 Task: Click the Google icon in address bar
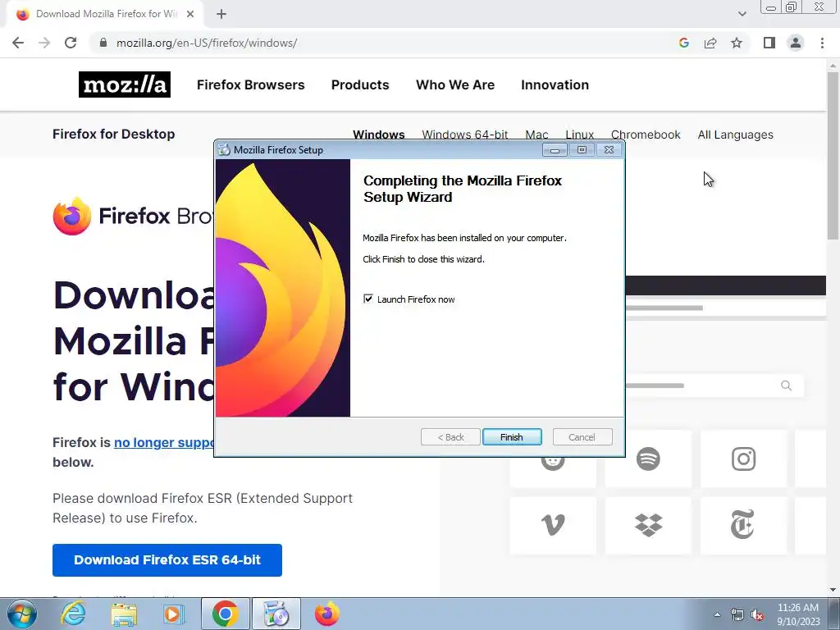point(683,43)
